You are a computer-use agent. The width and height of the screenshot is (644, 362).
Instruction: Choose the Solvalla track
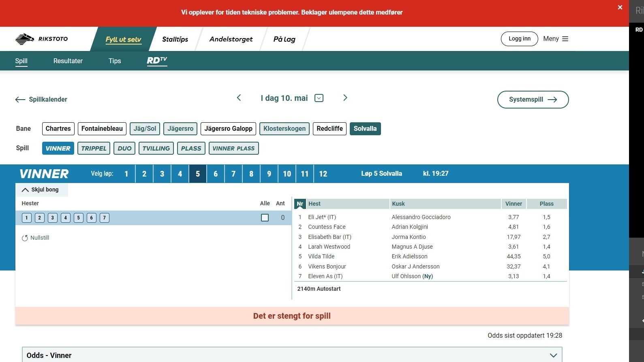(365, 129)
